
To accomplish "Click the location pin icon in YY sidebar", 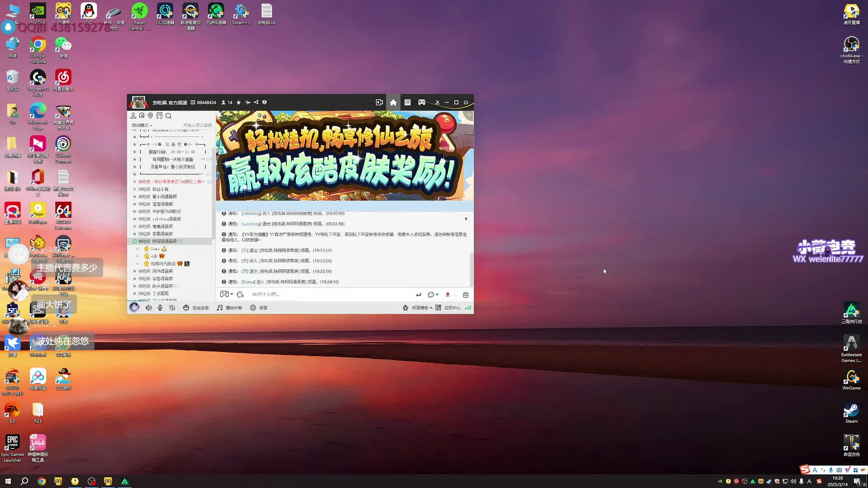I will coord(151,116).
